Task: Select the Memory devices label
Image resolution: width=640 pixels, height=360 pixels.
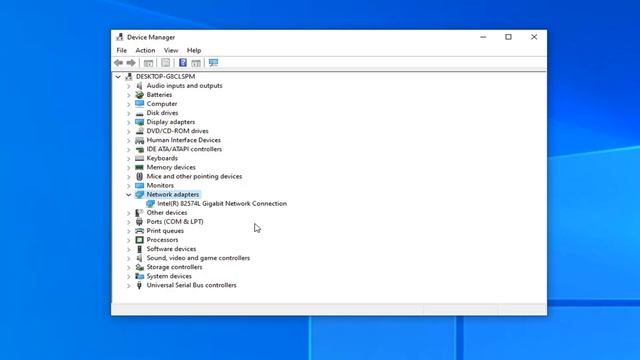Action: click(x=171, y=167)
